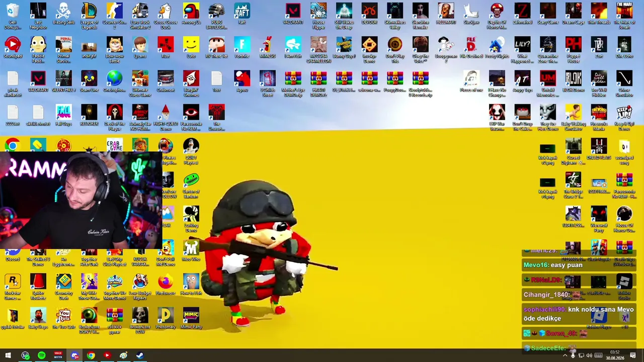The height and width of the screenshot is (362, 644).
Task: Launch the Puppet House icon
Action: (573, 50)
